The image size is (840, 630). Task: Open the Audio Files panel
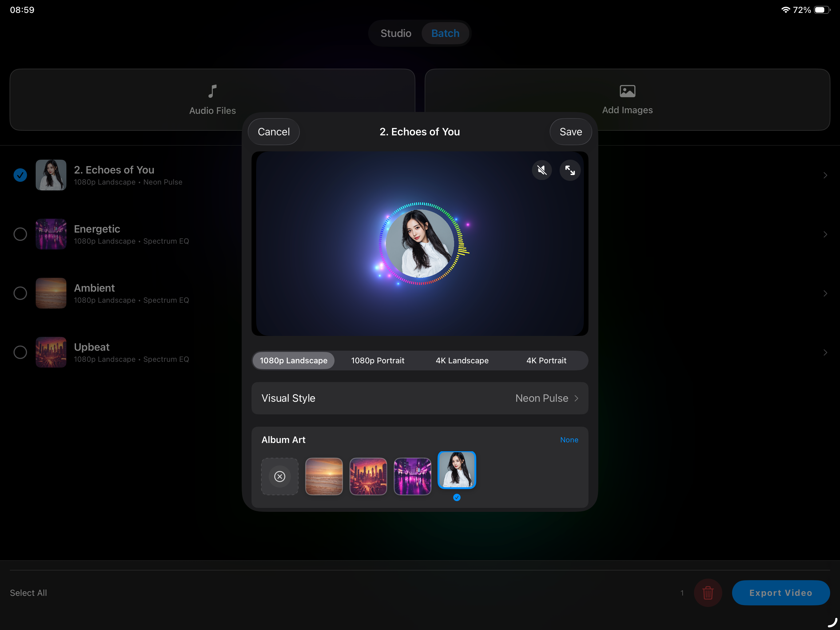point(212,100)
